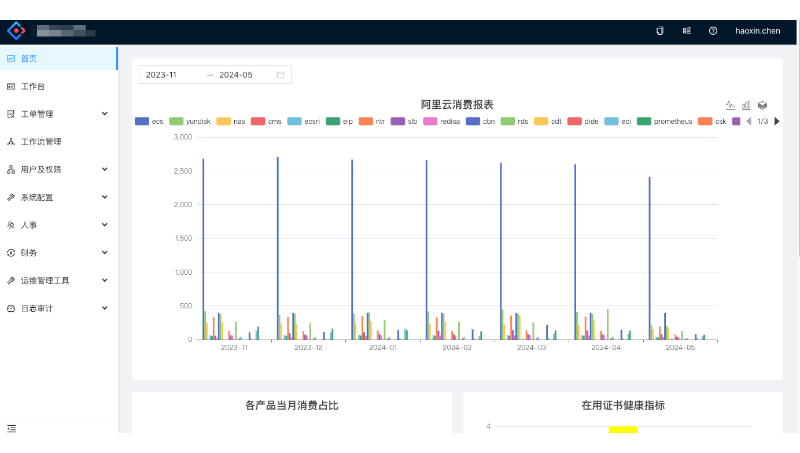
Task: Expand the 人事 submenu chevron
Action: [x=105, y=224]
